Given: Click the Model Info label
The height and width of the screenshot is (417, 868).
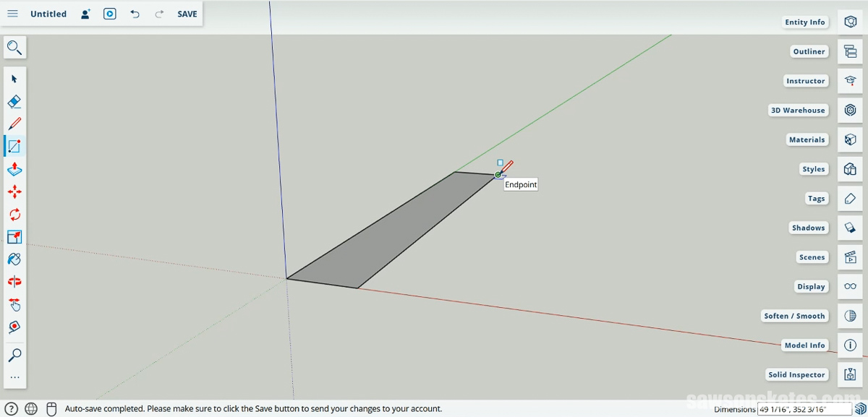Looking at the screenshot, I should (x=805, y=345).
